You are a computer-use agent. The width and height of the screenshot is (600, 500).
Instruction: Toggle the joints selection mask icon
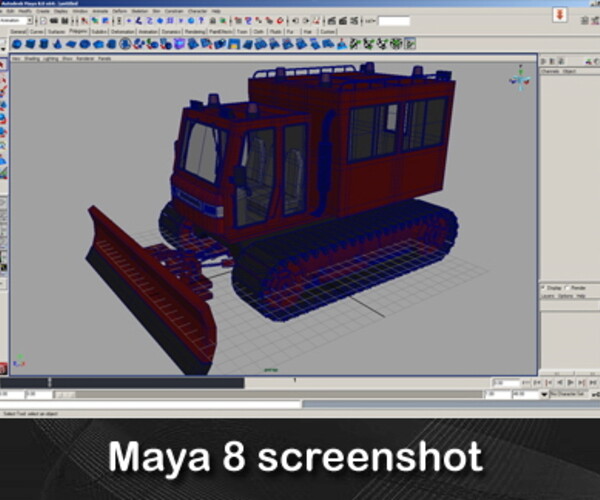[x=139, y=21]
